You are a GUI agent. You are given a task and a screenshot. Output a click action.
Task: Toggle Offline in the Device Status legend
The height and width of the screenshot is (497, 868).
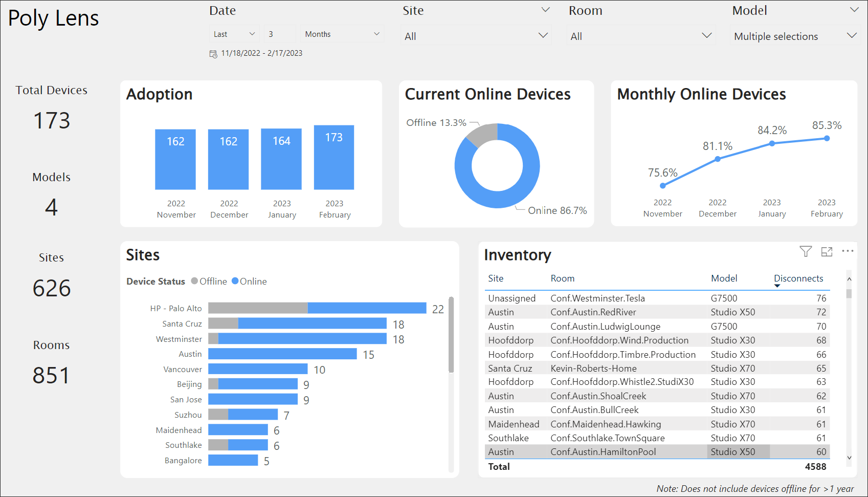coord(209,281)
